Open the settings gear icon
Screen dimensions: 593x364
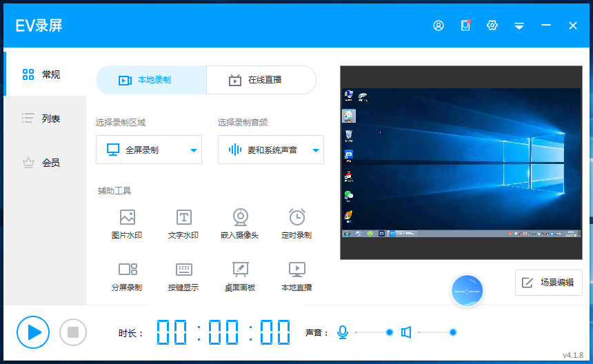pos(492,26)
